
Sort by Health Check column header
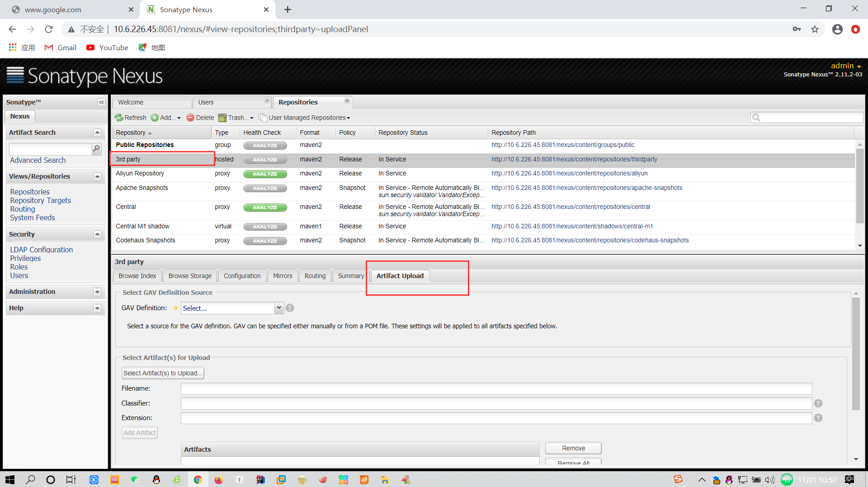click(268, 132)
